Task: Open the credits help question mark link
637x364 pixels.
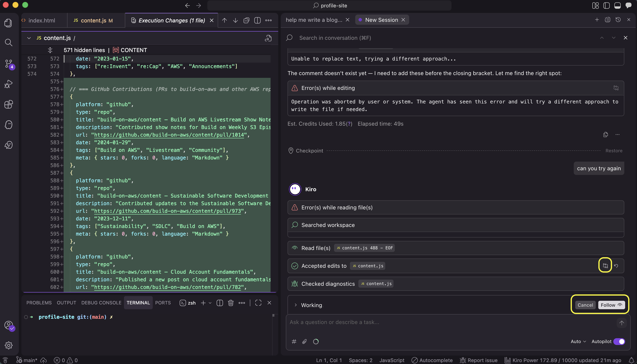Action: click(349, 124)
